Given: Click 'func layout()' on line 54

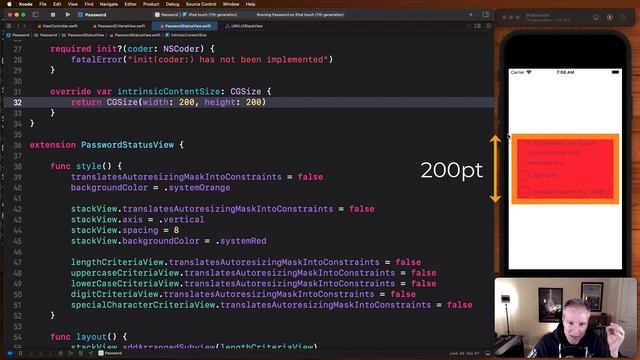Looking at the screenshot, I should [84, 337].
